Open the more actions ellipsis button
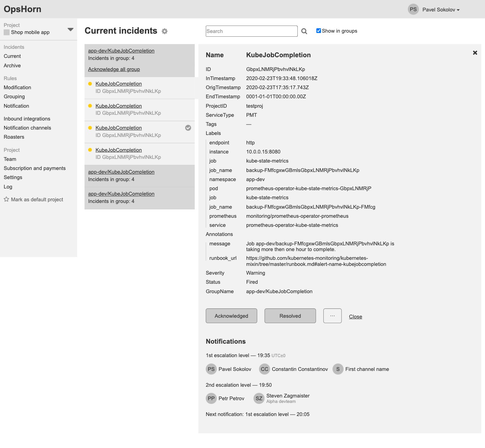Image resolution: width=485 pixels, height=448 pixels. 332,316
